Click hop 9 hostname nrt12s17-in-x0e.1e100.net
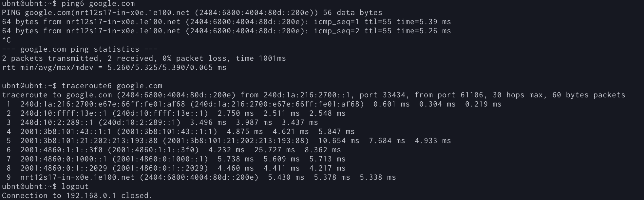 click(77, 177)
